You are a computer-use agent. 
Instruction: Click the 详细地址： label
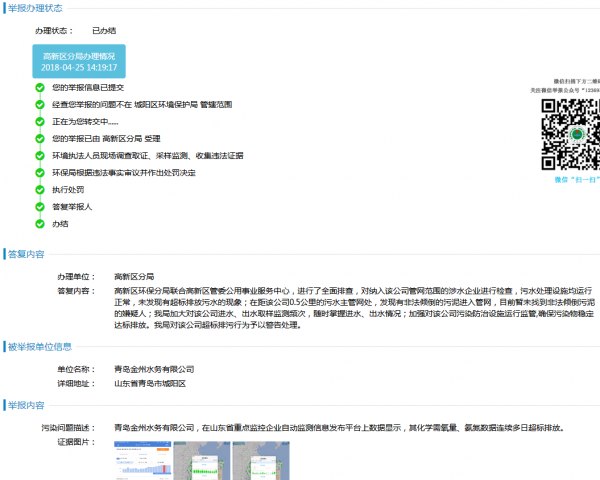pyautogui.click(x=76, y=384)
